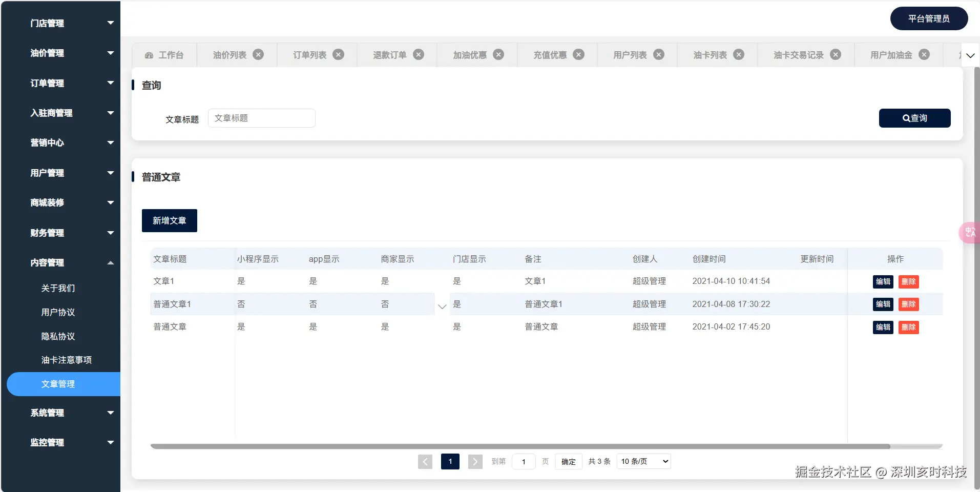Go to next page arrow

point(475,462)
